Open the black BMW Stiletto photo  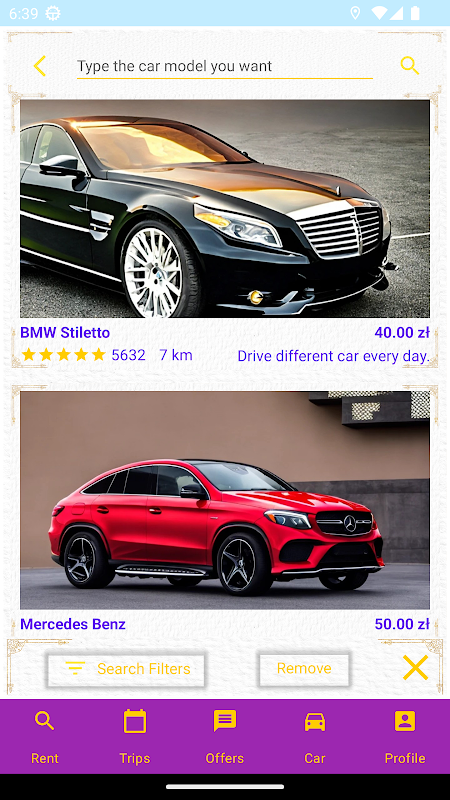tap(225, 209)
